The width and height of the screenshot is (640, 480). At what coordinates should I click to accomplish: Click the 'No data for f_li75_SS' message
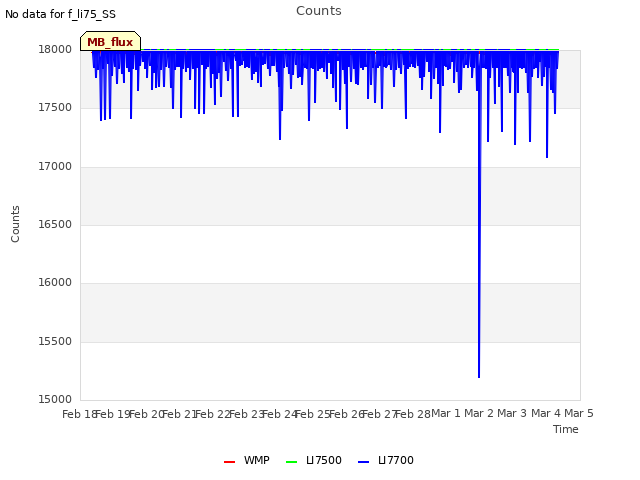pyautogui.click(x=60, y=14)
